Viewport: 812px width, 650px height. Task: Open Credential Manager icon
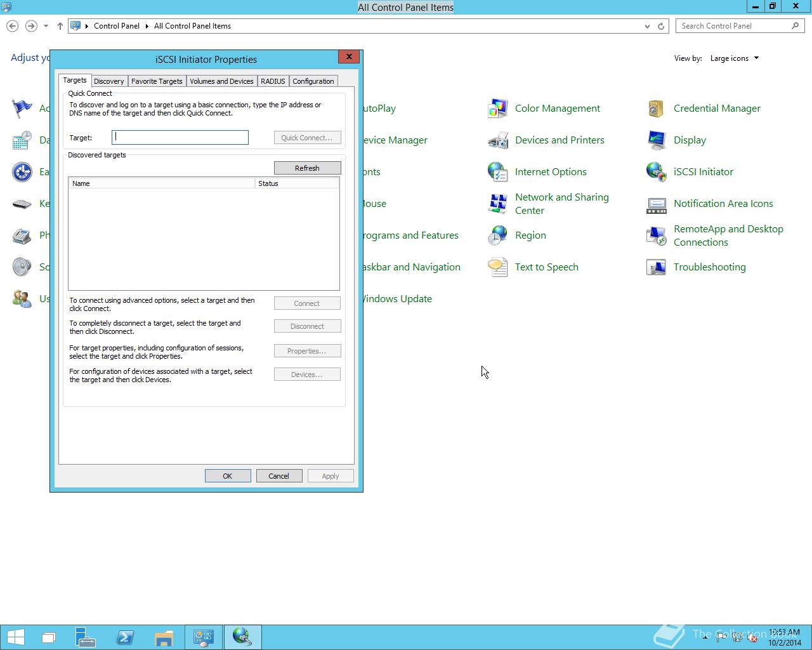(657, 109)
